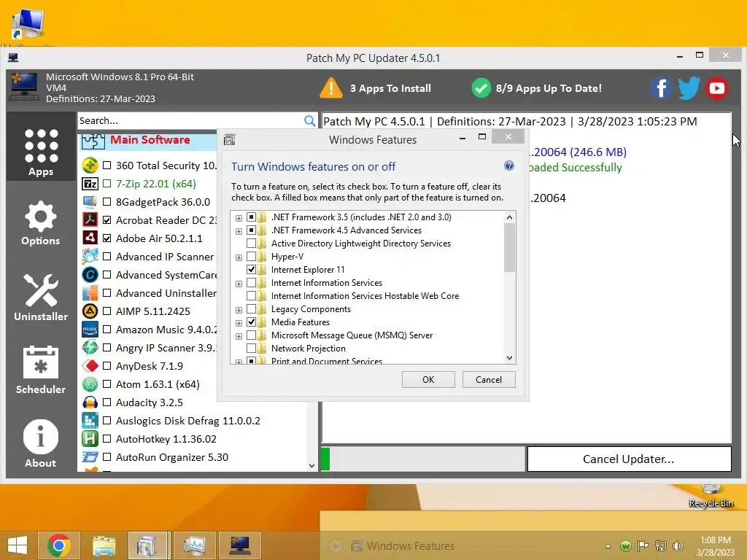Select the Main Software category header

(150, 140)
